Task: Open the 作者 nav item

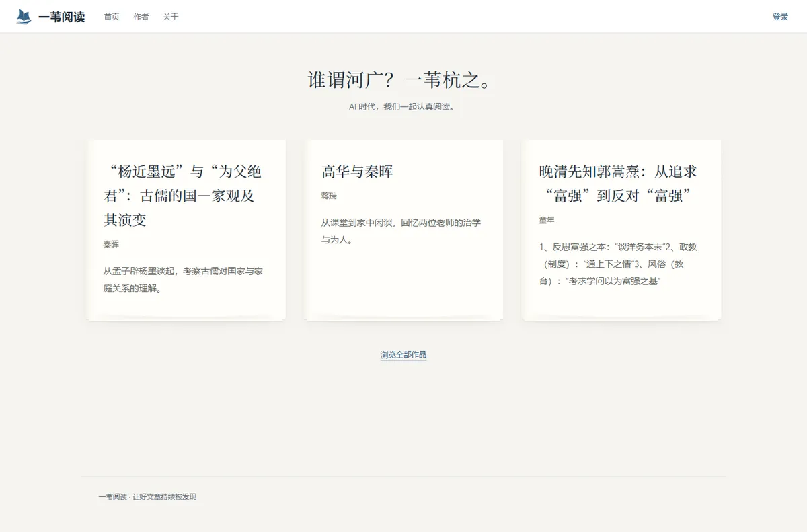Action: coord(141,17)
